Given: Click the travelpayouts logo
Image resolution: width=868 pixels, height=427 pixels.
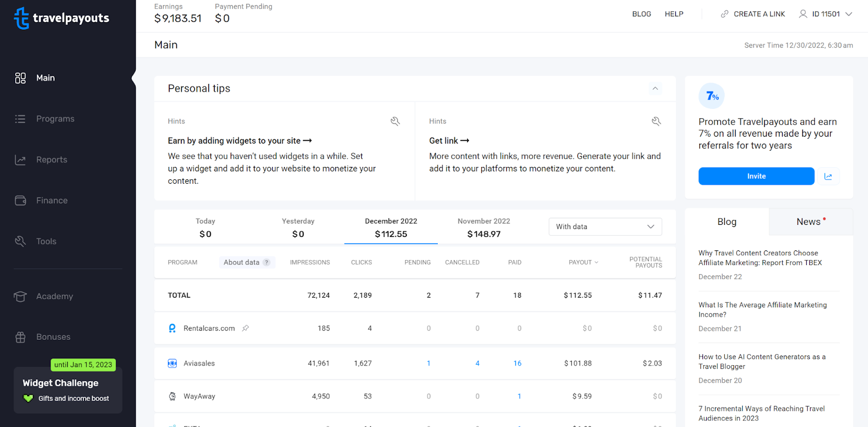Looking at the screenshot, I should (x=61, y=18).
